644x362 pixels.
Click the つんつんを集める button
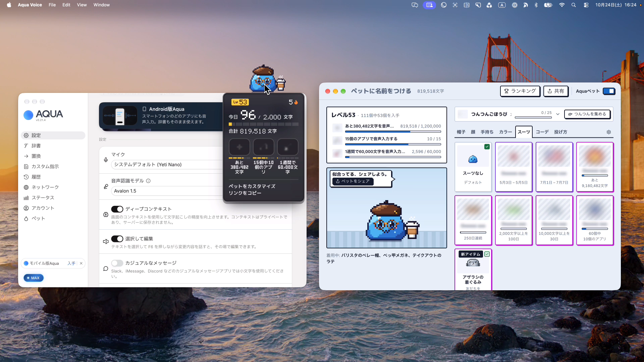(587, 114)
